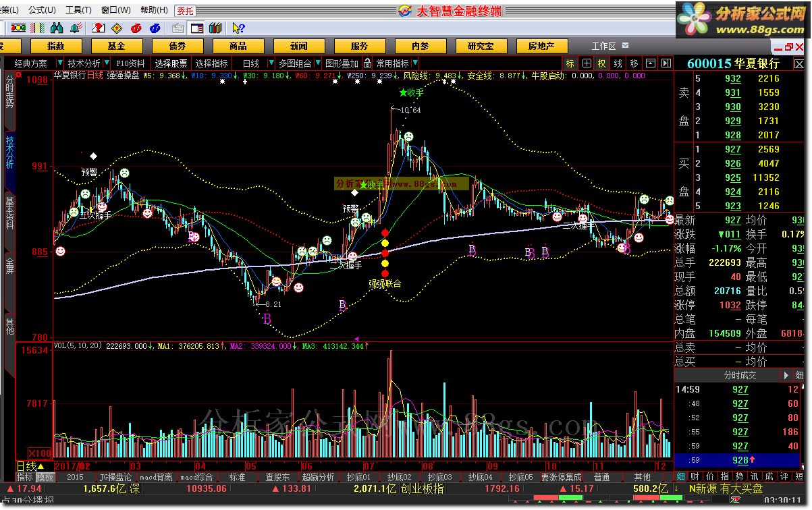Click the crosshair grid icon
This screenshot has height=510, width=812.
click(x=587, y=63)
